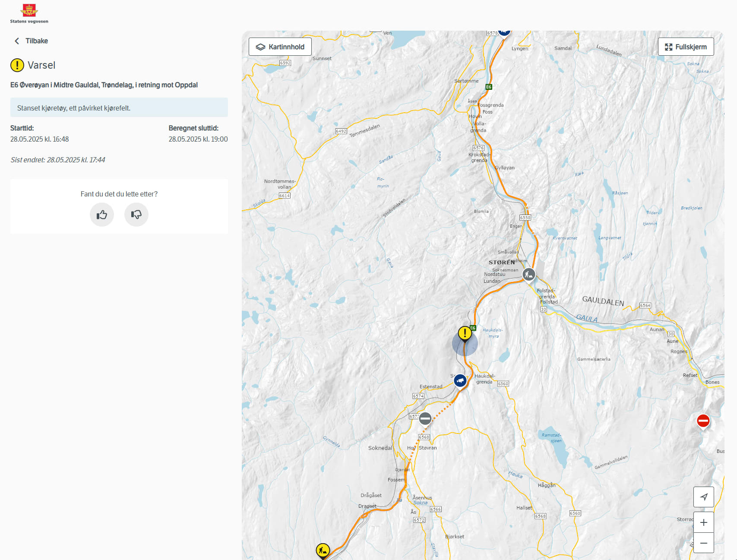Click the Statens vegvesen logo
Screen dimensions: 737x560
pos(29,13)
